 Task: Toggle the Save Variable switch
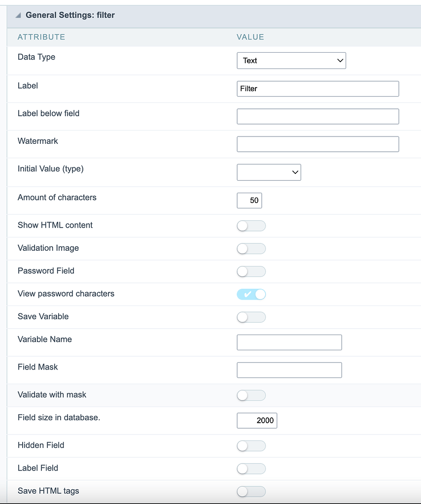[x=251, y=317]
